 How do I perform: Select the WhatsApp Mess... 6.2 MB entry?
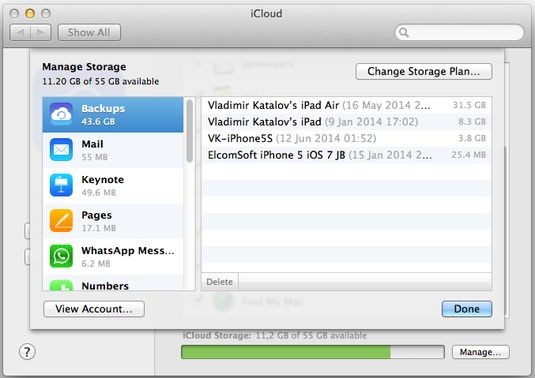113,256
